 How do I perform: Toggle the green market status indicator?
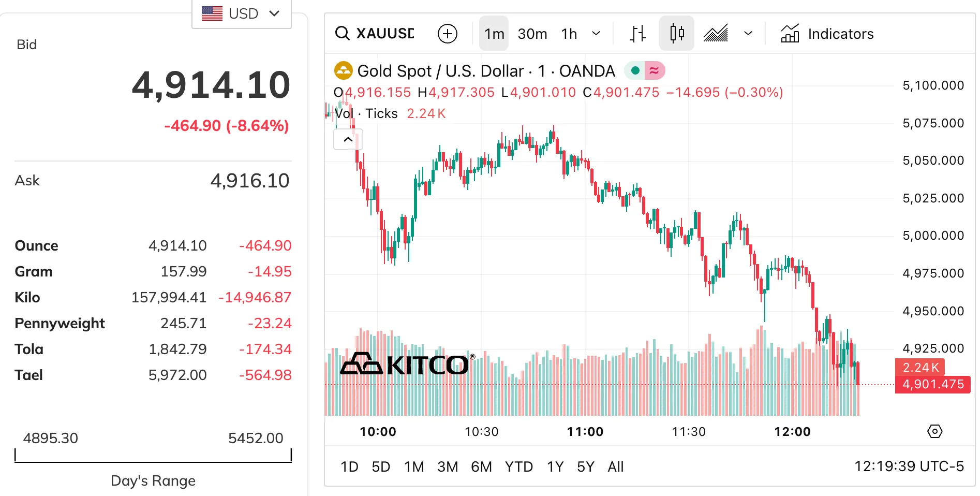635,70
